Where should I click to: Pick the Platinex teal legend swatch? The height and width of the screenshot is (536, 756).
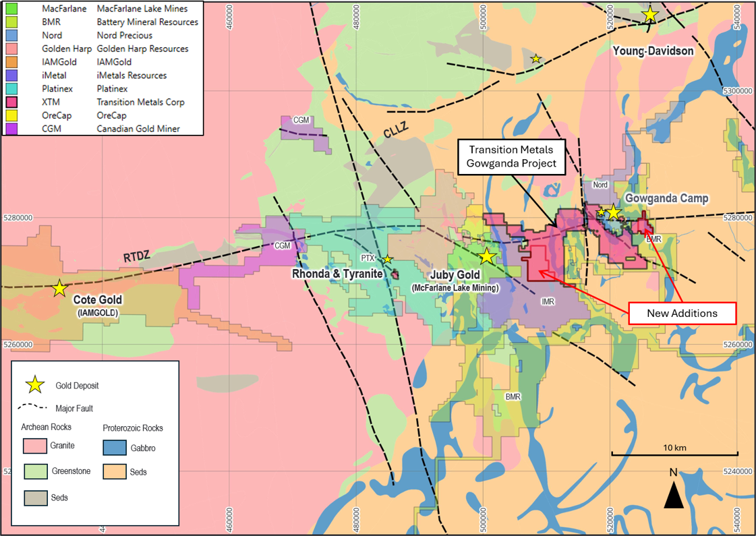coord(11,89)
